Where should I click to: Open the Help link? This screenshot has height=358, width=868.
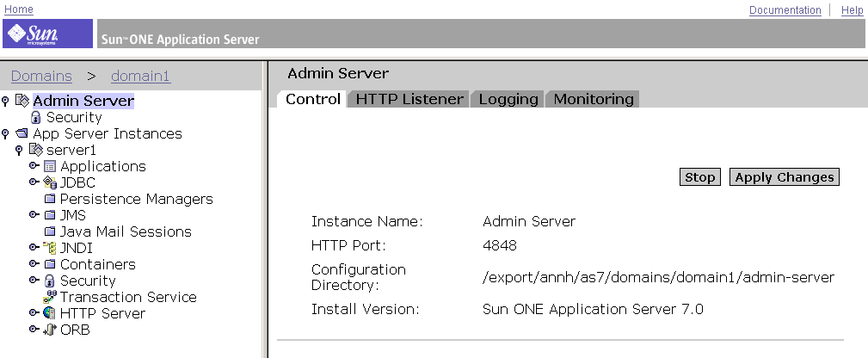852,10
